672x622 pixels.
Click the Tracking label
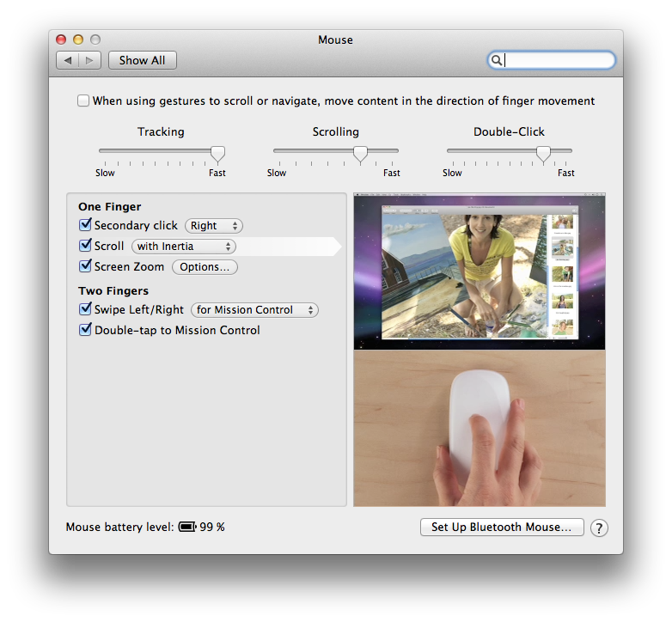[x=161, y=131]
